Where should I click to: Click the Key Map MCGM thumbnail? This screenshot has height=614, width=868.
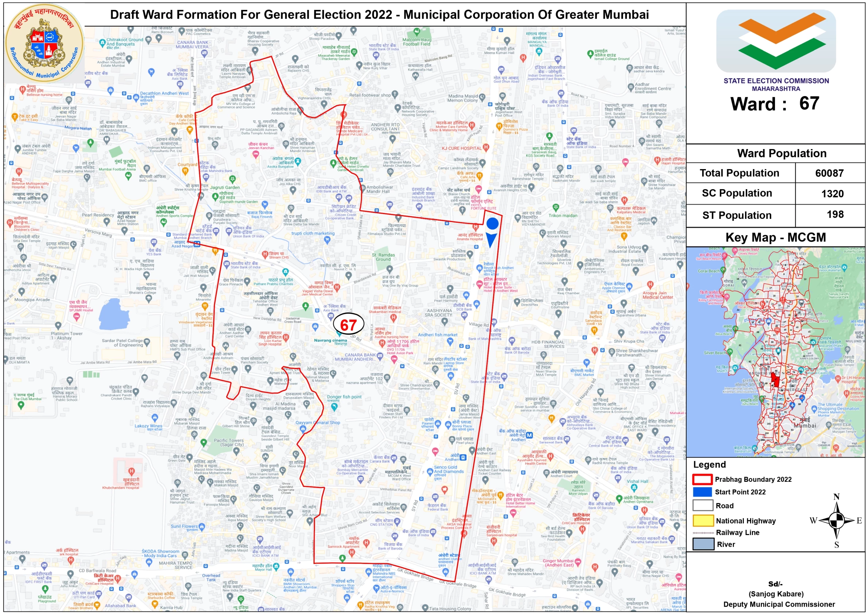[x=775, y=352]
